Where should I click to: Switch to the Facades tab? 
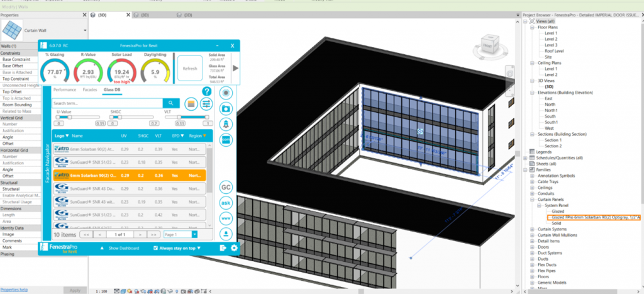[x=89, y=89]
